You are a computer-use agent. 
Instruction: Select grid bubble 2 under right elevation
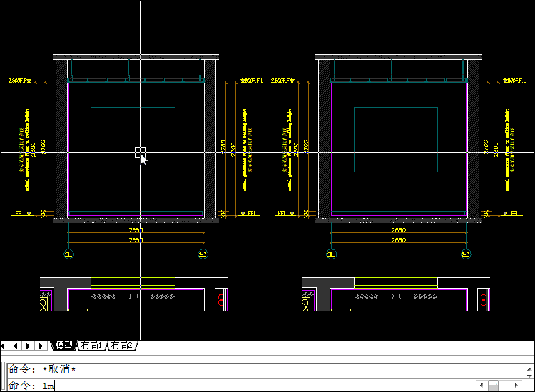click(x=466, y=254)
